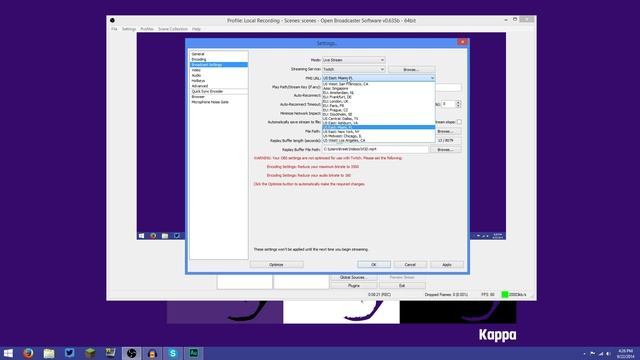
Task: Click OK in the Settings dialog
Action: [x=374, y=264]
